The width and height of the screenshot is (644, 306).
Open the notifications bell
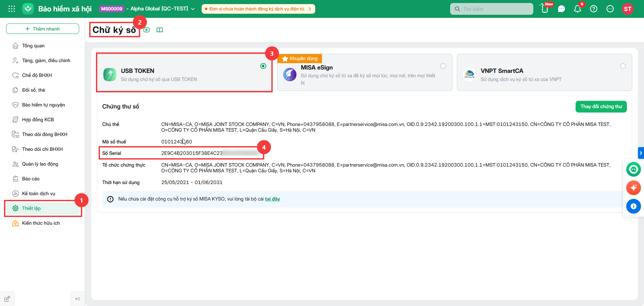(x=578, y=9)
